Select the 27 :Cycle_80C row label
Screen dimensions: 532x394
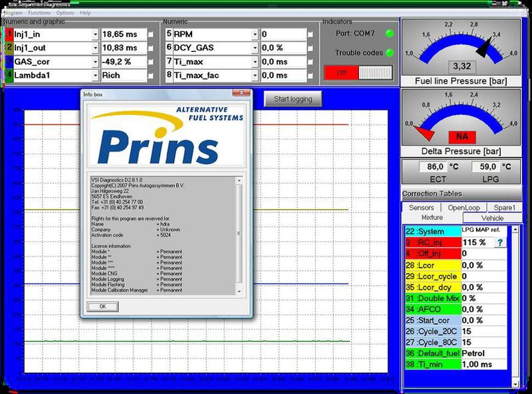click(x=433, y=342)
